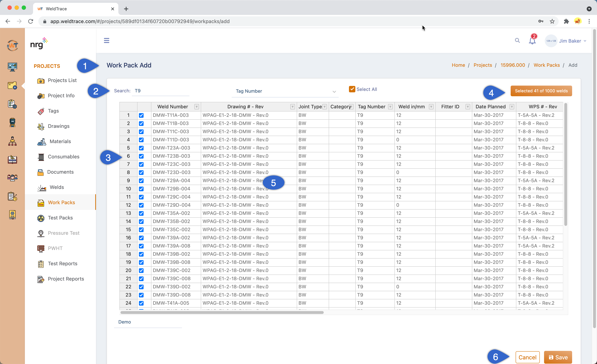Click the Consumables icon in sidebar
Screen dimensions: 597x364
coord(41,157)
